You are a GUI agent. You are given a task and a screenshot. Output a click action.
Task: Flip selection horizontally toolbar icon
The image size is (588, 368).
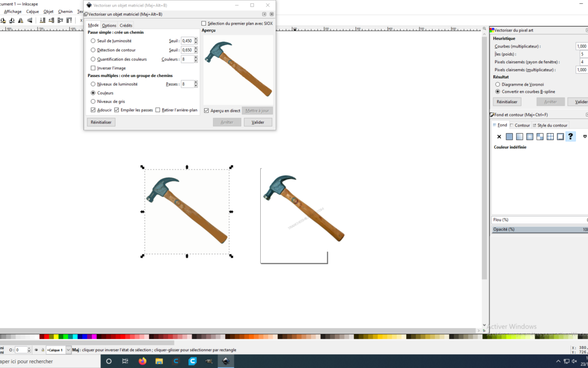[x=21, y=20]
